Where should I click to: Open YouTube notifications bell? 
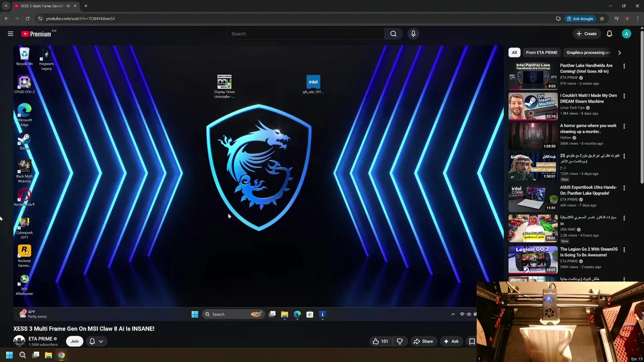(x=609, y=34)
